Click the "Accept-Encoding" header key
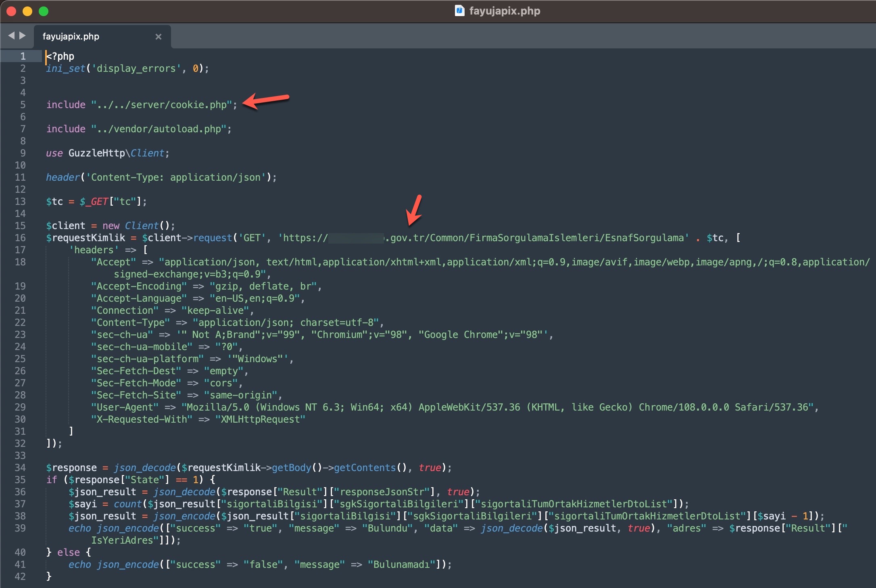Image resolution: width=876 pixels, height=588 pixels. pos(139,286)
